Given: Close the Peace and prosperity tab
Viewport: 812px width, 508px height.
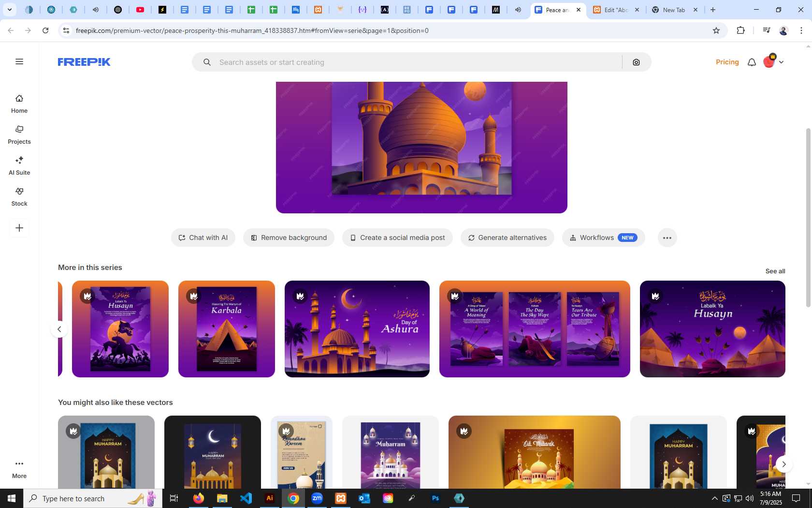Looking at the screenshot, I should (x=579, y=10).
